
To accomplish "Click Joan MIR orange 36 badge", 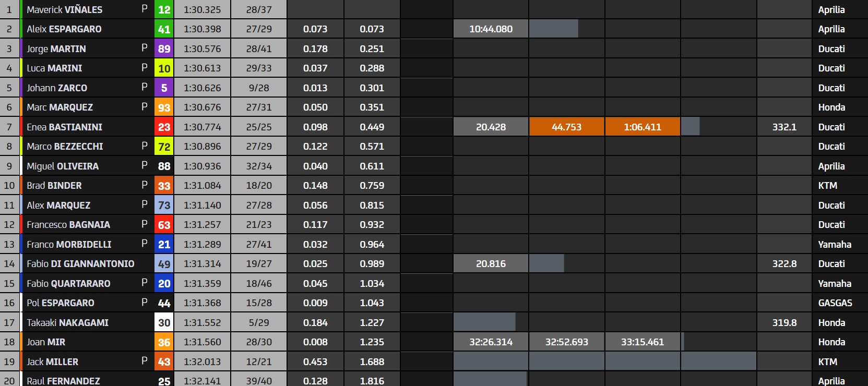I will [164, 342].
